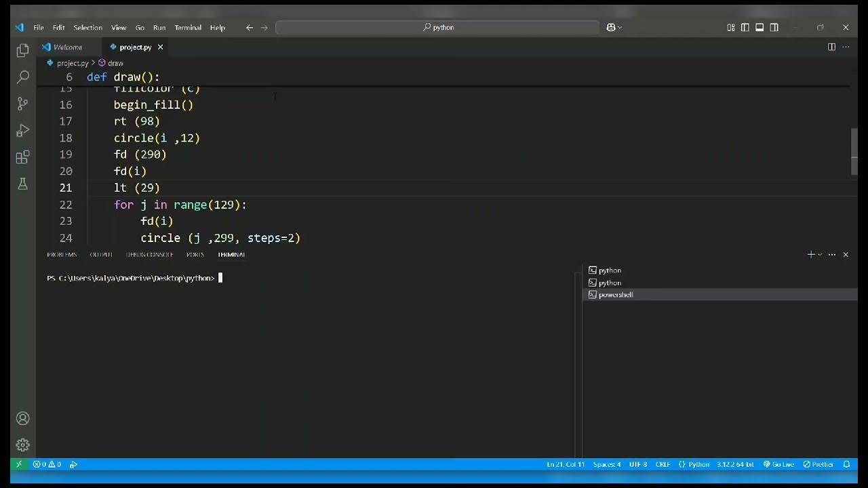Open the File menu
The image size is (868, 488).
(x=39, y=28)
